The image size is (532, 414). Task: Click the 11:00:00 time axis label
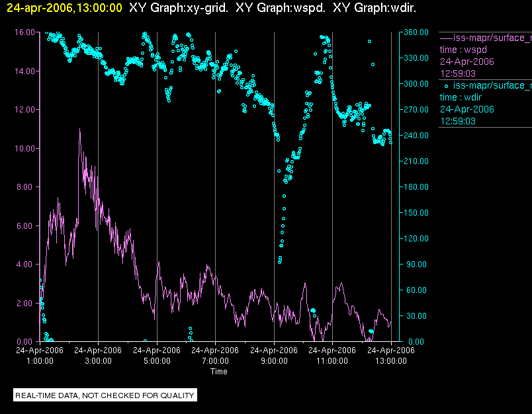(332, 361)
